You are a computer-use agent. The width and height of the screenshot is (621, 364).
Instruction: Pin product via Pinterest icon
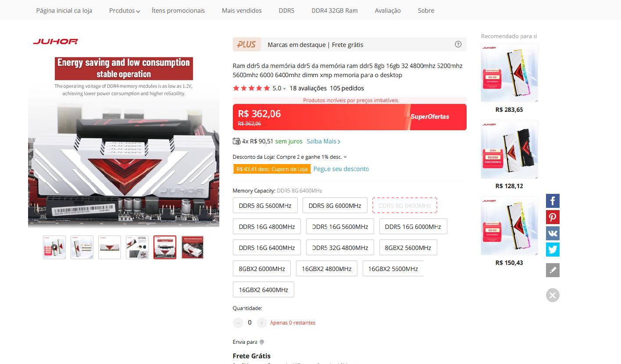553,217
